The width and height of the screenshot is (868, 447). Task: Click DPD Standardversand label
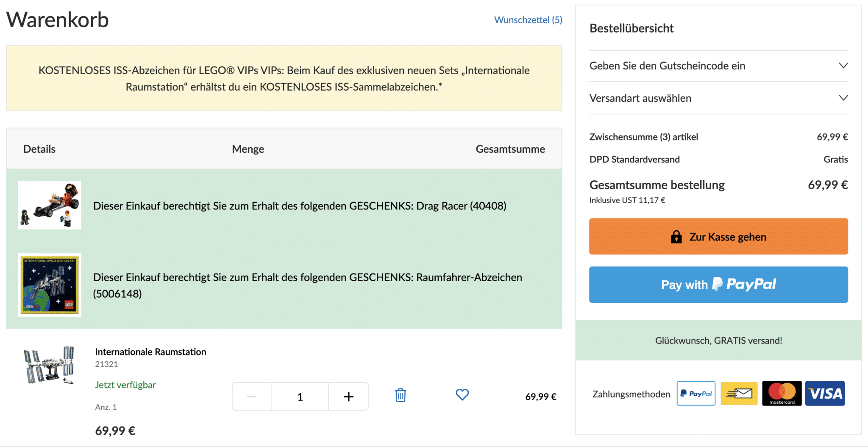(x=634, y=159)
